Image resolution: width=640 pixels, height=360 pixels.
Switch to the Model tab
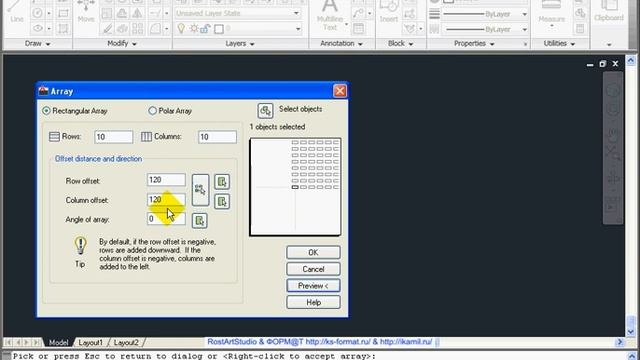[x=58, y=342]
